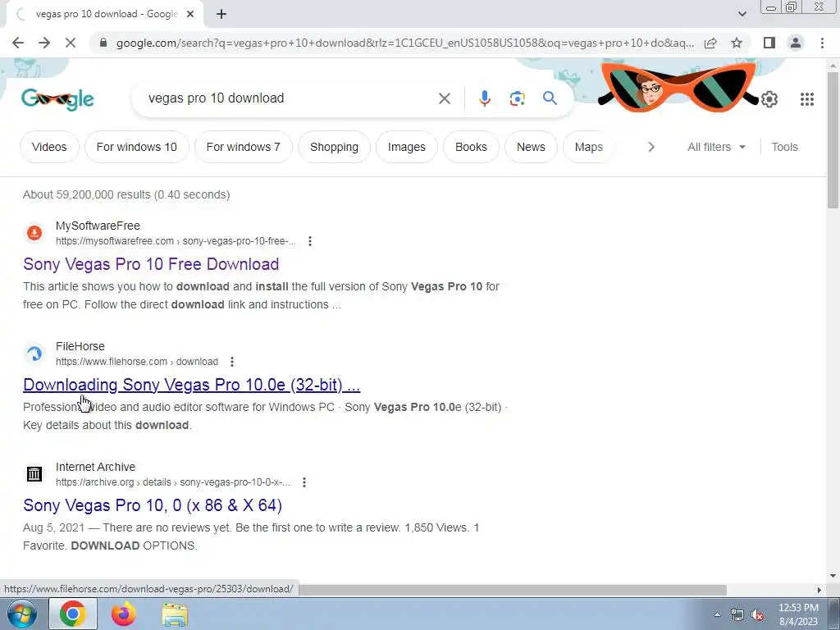Start a voice search with microphone

click(484, 98)
